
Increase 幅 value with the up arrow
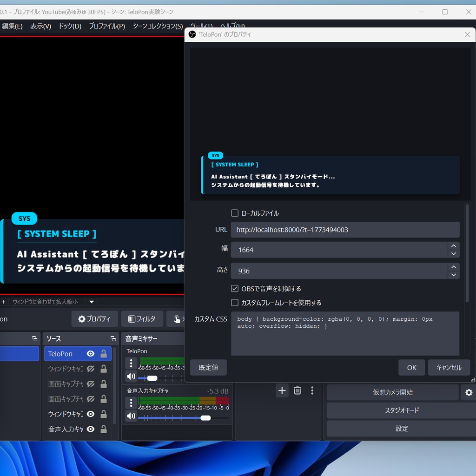tap(453, 246)
